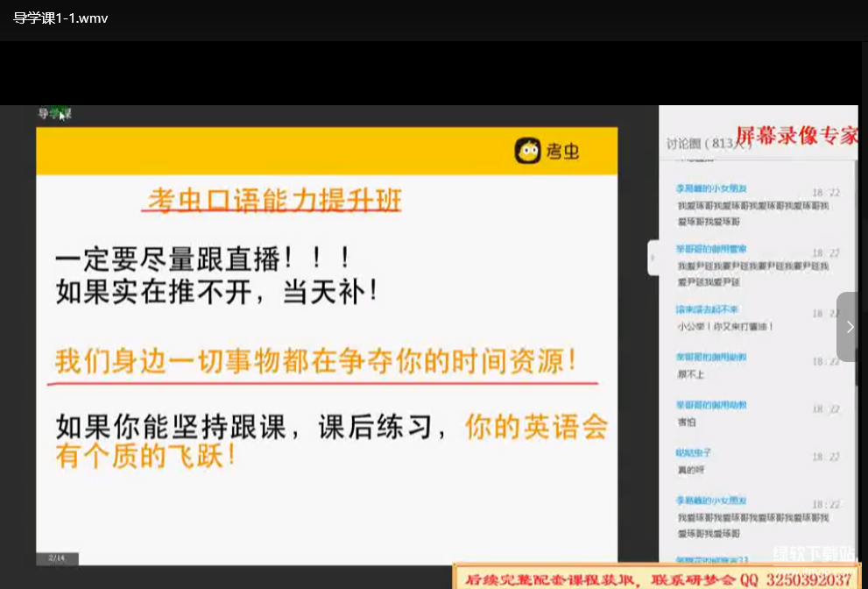This screenshot has height=589, width=868.
Task: Click the heading 考虫口语能力提升班
Action: (x=274, y=200)
